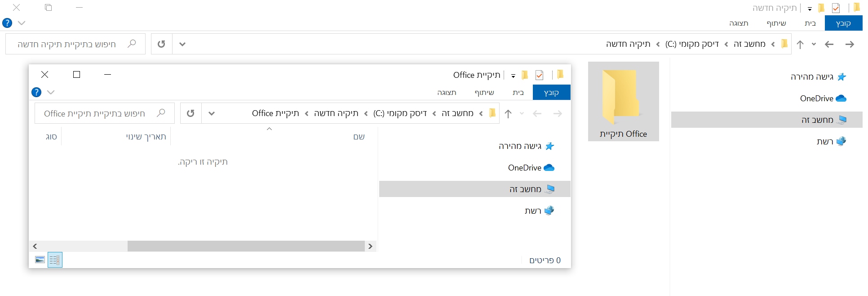Switch to large icons view in the status bar
This screenshot has width=868, height=296.
tap(40, 260)
